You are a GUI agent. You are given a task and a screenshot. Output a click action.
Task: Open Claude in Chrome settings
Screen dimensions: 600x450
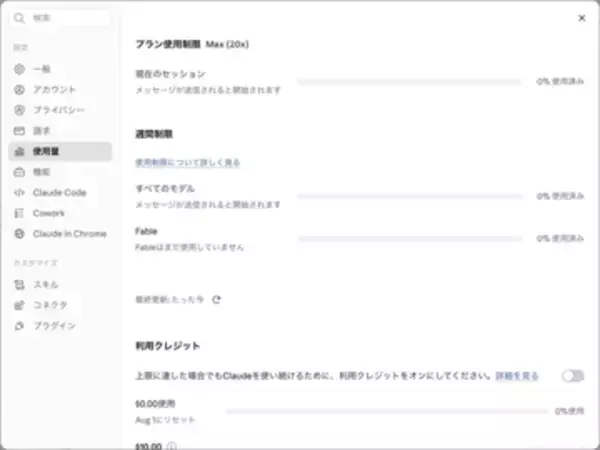60,234
